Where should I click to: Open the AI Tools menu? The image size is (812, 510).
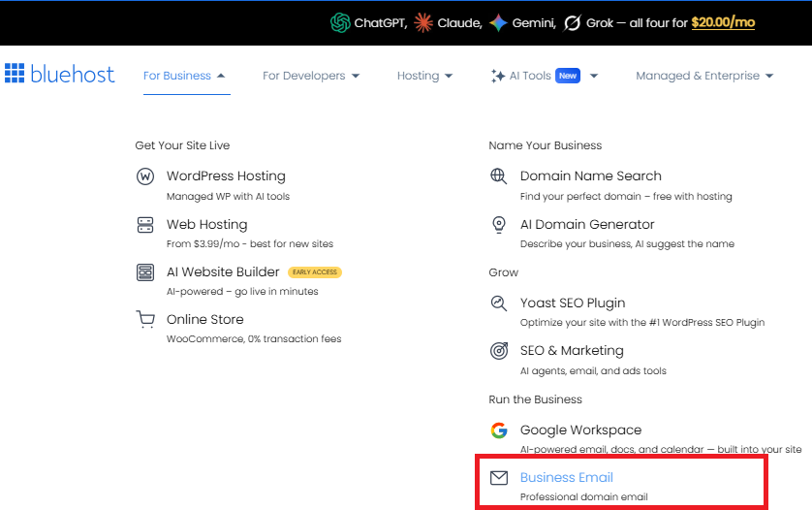pyautogui.click(x=530, y=76)
